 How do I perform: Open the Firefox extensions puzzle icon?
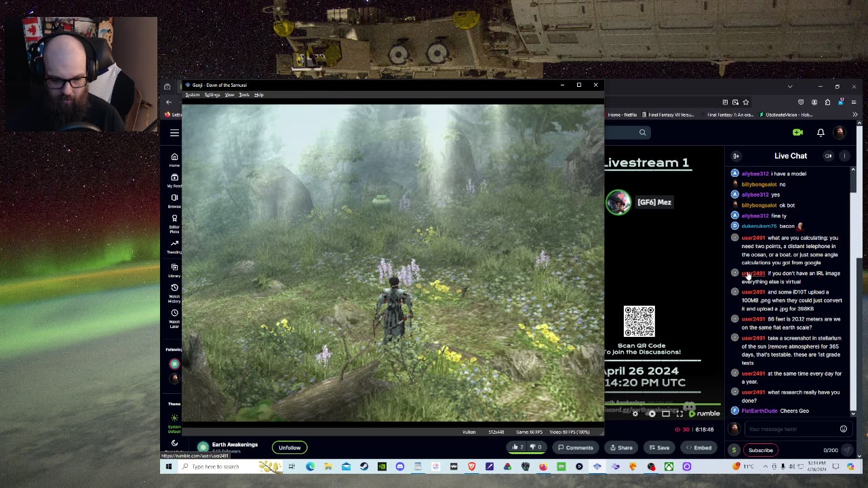827,102
